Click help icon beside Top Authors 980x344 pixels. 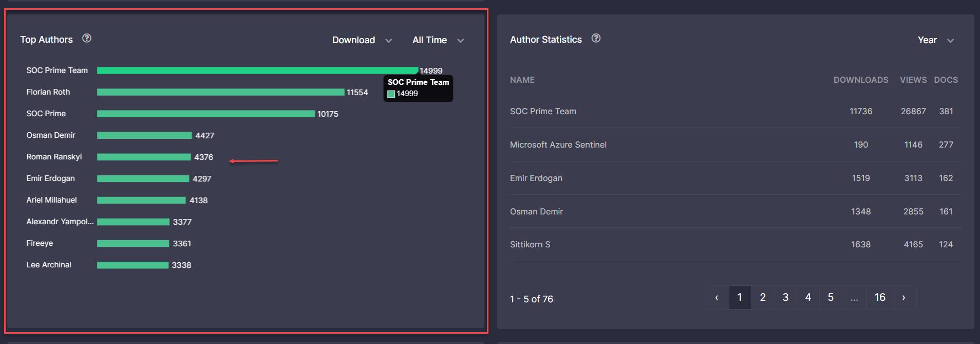pyautogui.click(x=87, y=39)
